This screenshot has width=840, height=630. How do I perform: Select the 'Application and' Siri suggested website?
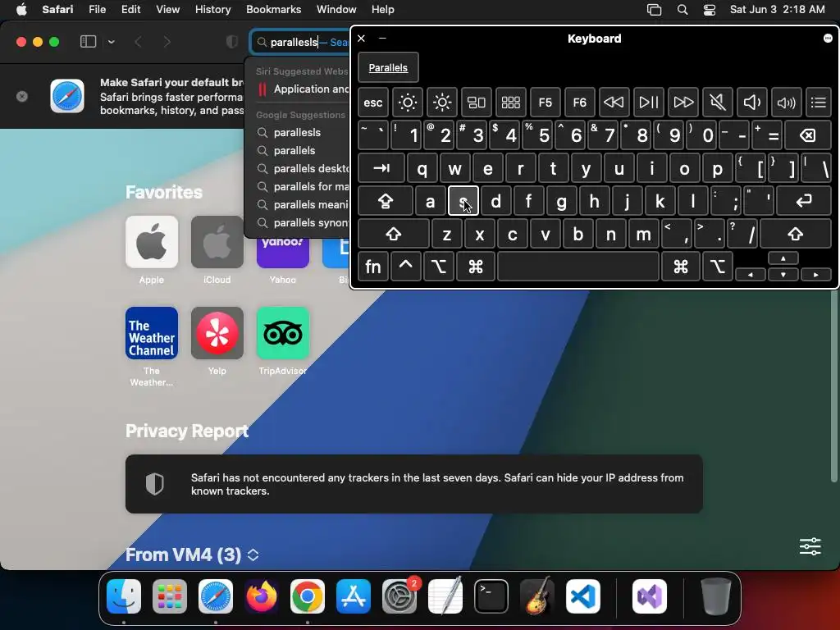[298, 89]
